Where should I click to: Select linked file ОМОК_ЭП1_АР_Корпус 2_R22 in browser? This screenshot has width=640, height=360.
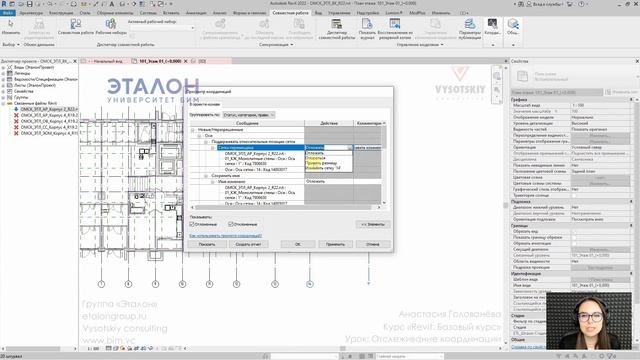tap(49, 109)
